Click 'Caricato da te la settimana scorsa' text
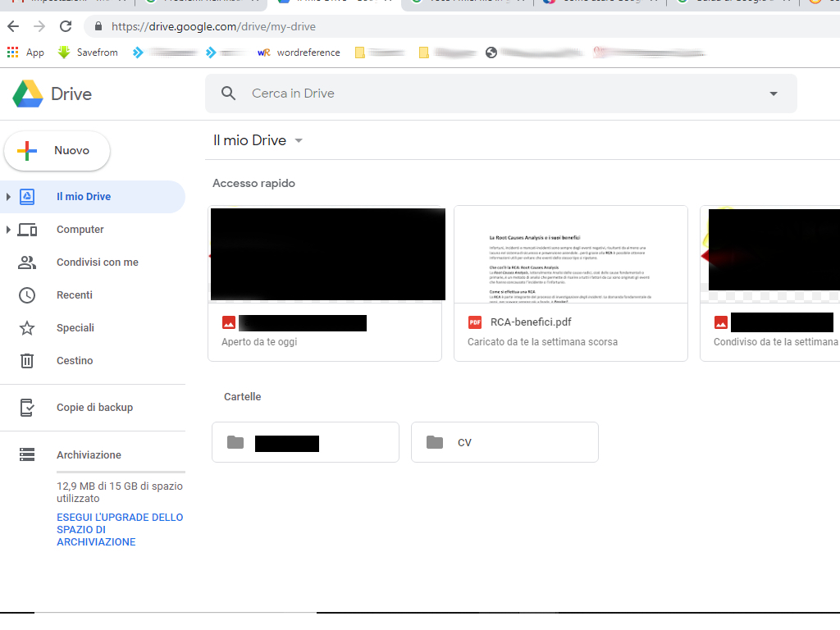 [542, 342]
